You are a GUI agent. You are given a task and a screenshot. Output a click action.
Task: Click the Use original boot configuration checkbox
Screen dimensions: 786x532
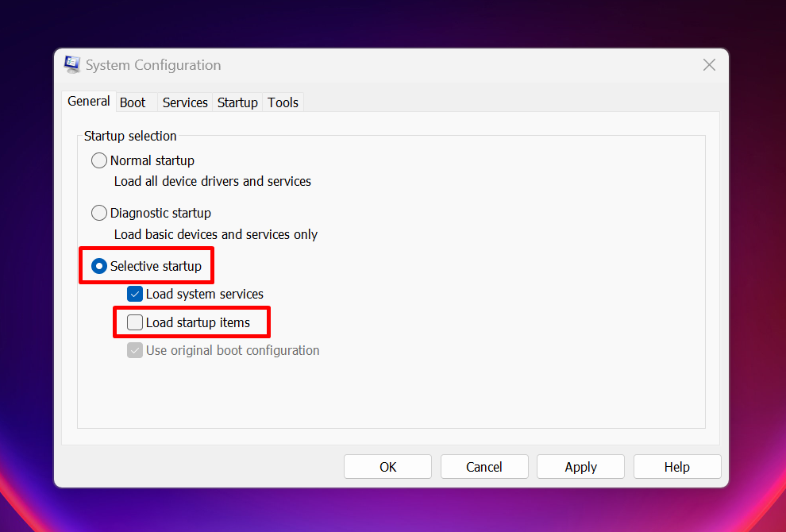pyautogui.click(x=135, y=349)
